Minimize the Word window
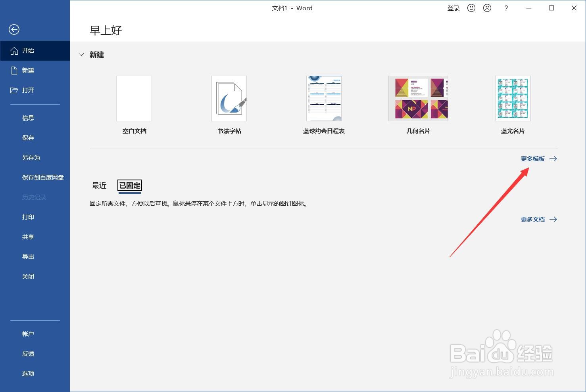The width and height of the screenshot is (586, 392). pyautogui.click(x=528, y=8)
